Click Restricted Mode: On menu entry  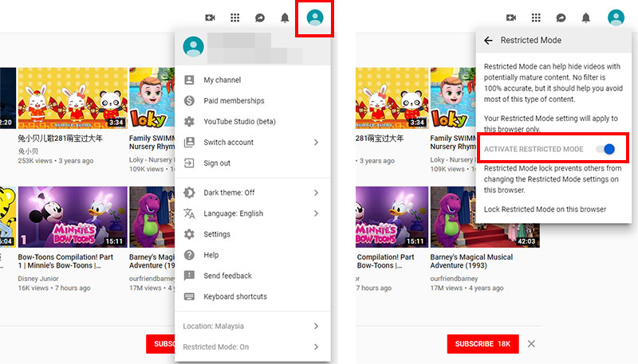(x=253, y=347)
